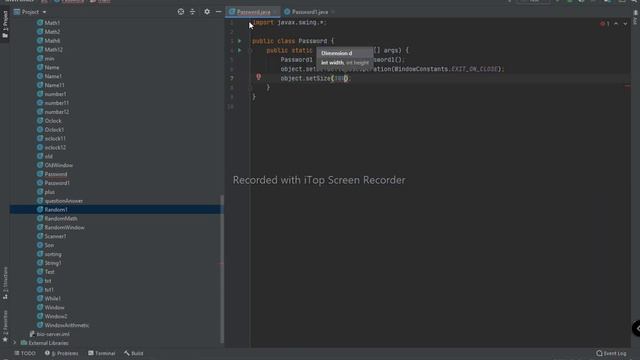The height and width of the screenshot is (360, 640).
Task: Go to previous highlighted error arrow
Action: (616, 24)
